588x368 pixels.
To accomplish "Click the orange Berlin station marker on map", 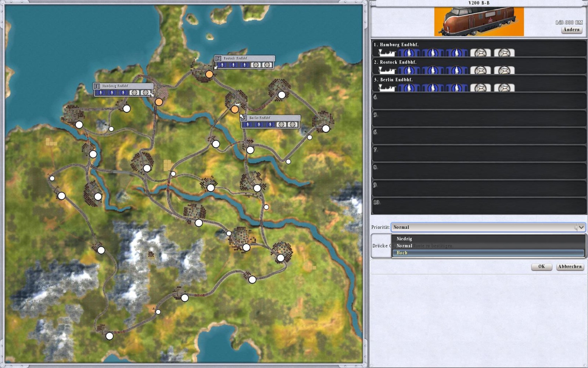I will [235, 109].
